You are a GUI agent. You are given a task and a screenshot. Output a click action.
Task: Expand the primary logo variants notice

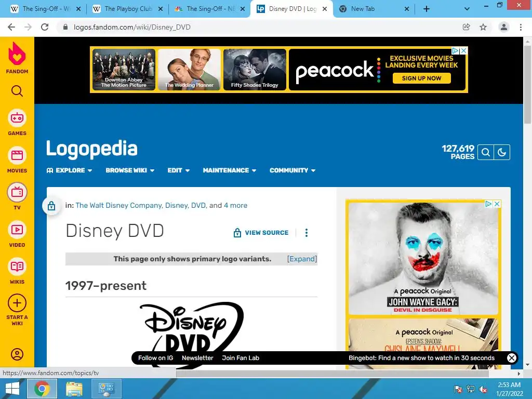pyautogui.click(x=302, y=259)
